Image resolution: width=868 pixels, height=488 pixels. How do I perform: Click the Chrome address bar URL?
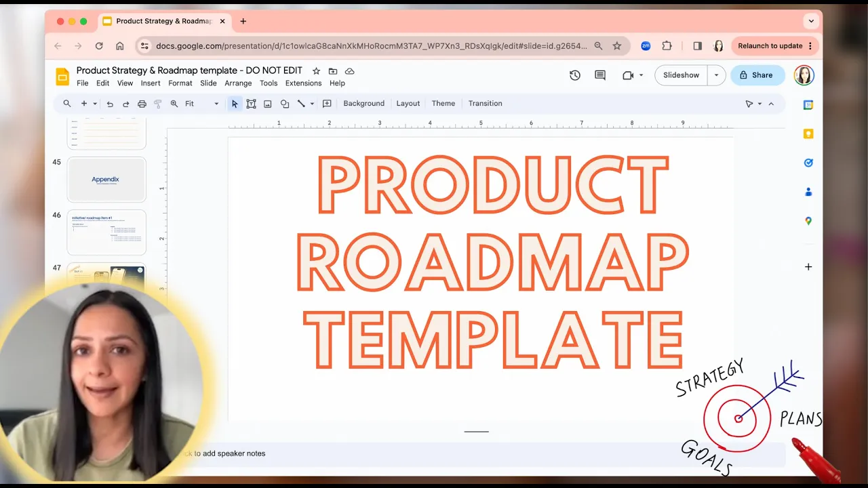(x=372, y=46)
